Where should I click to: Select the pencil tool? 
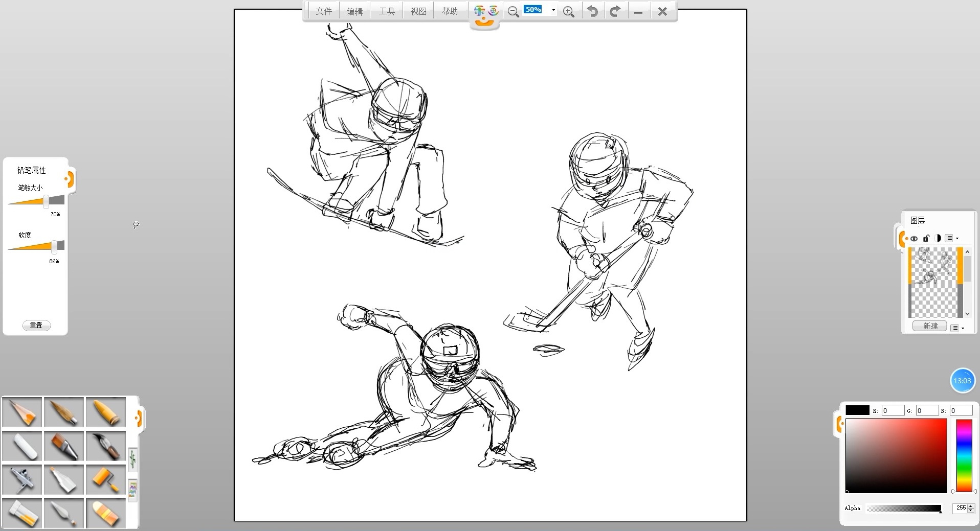pos(22,412)
